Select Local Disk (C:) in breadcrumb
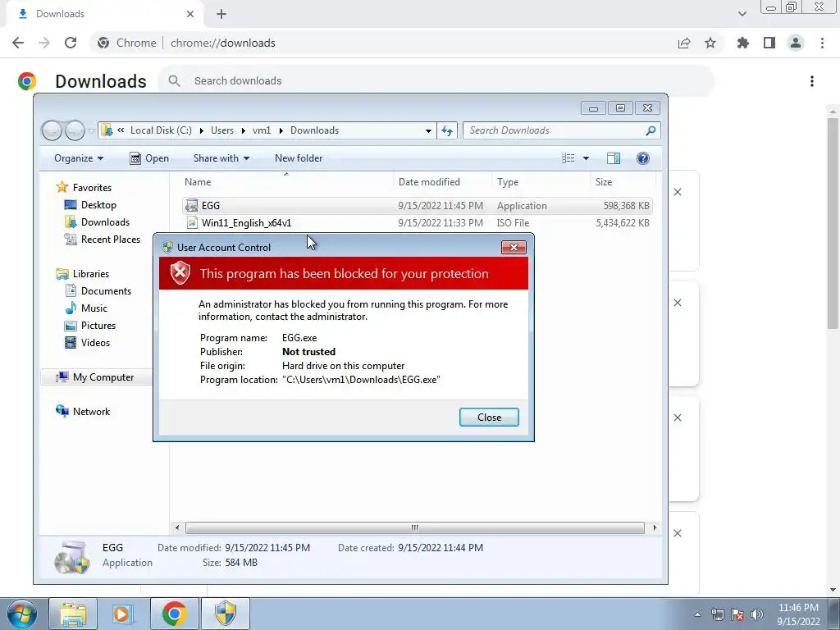 (x=161, y=130)
